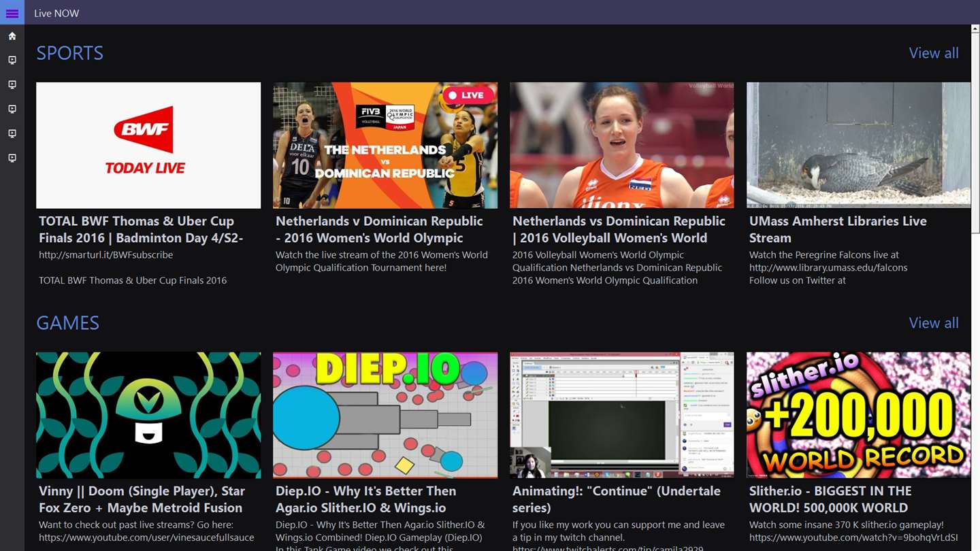The width and height of the screenshot is (980, 551).
Task: Open the BWF Today Live thumbnail
Action: pos(148,146)
